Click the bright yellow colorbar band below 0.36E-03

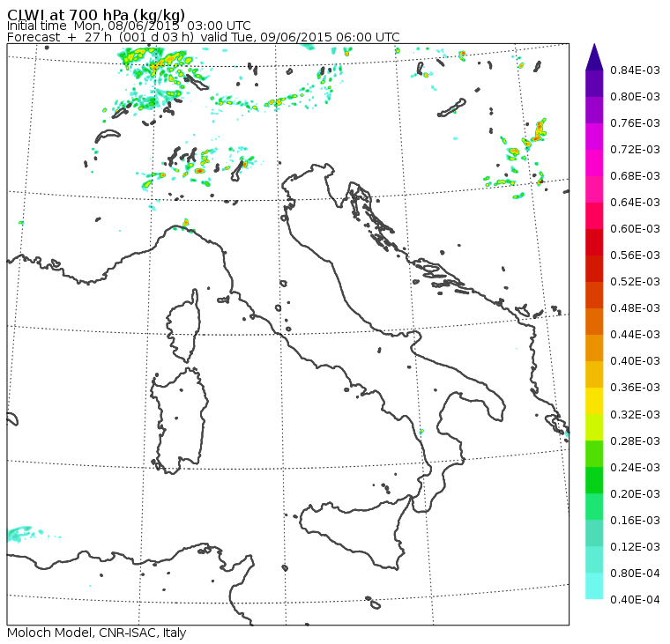(594, 401)
